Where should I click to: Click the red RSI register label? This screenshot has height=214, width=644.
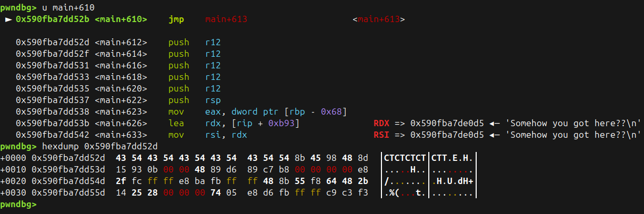[381, 135]
